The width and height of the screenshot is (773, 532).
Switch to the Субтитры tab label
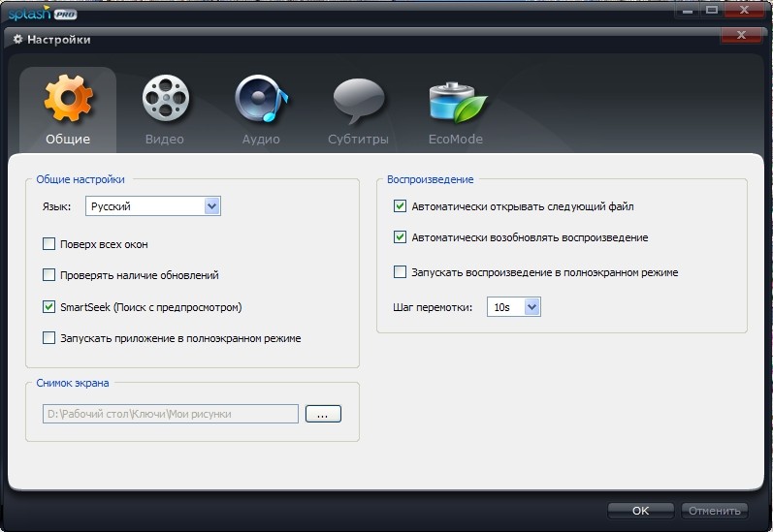359,139
